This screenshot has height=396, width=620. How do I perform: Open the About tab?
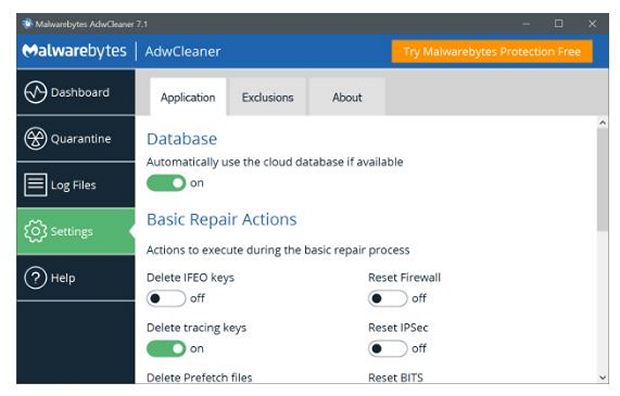(x=347, y=97)
